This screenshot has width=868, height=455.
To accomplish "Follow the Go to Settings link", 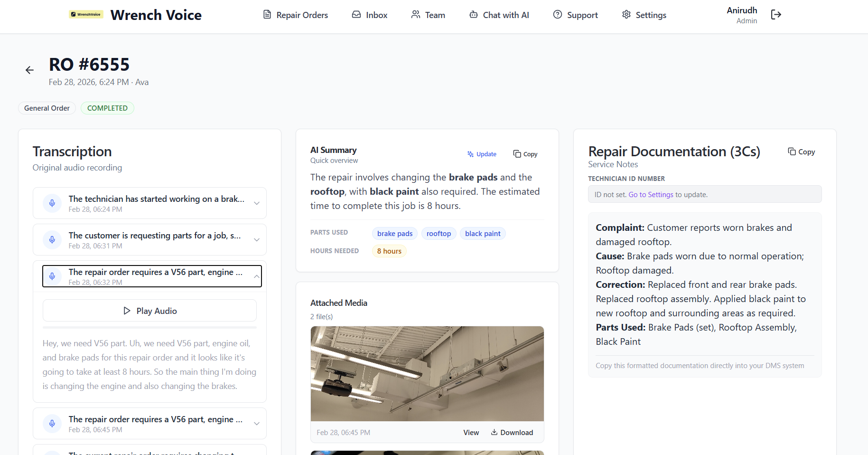I will coord(651,195).
